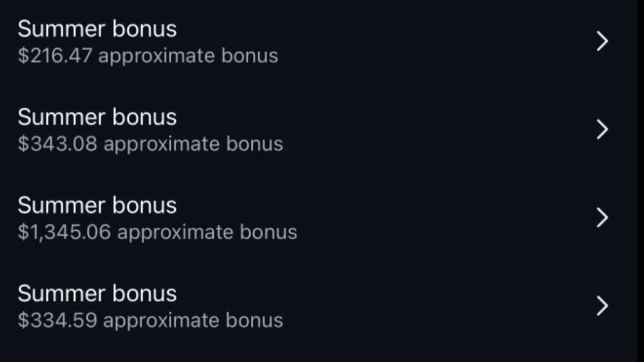Viewport: 644px width, 362px height.
Task: Click the "Summer bonus" title above $216.47
Action: tap(97, 29)
